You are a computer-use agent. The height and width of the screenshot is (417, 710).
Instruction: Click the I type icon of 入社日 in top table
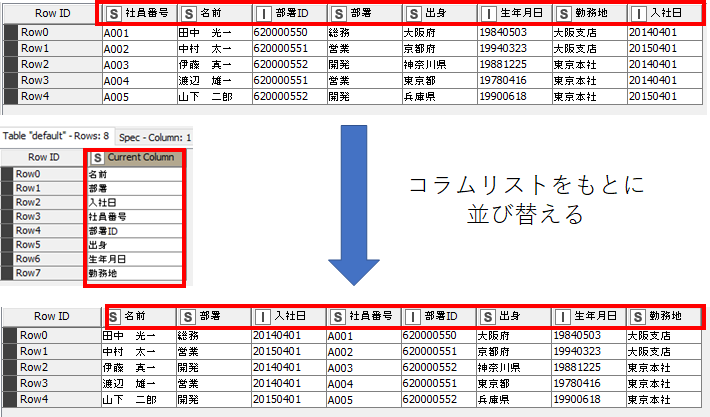[638, 14]
